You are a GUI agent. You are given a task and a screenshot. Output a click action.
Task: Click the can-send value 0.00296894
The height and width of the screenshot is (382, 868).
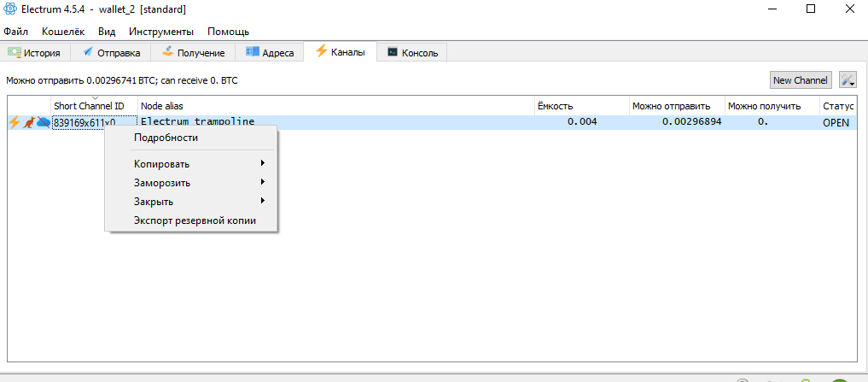click(692, 122)
